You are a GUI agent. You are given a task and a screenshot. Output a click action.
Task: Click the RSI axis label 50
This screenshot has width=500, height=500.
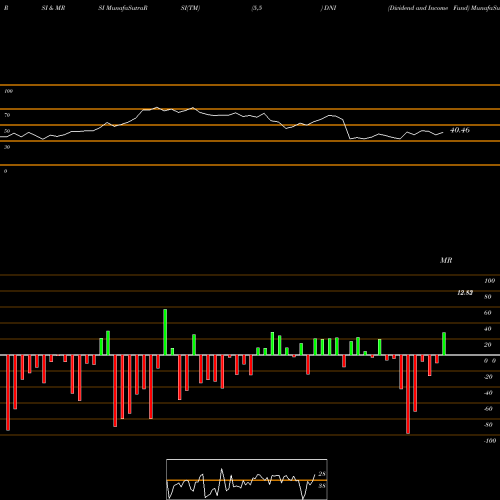[x=7, y=131]
